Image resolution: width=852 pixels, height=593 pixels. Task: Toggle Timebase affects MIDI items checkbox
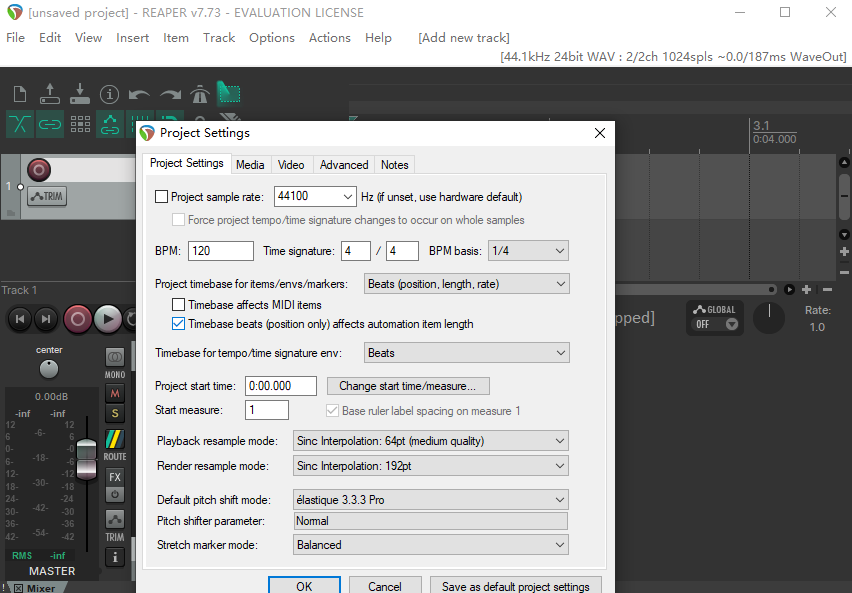point(178,305)
